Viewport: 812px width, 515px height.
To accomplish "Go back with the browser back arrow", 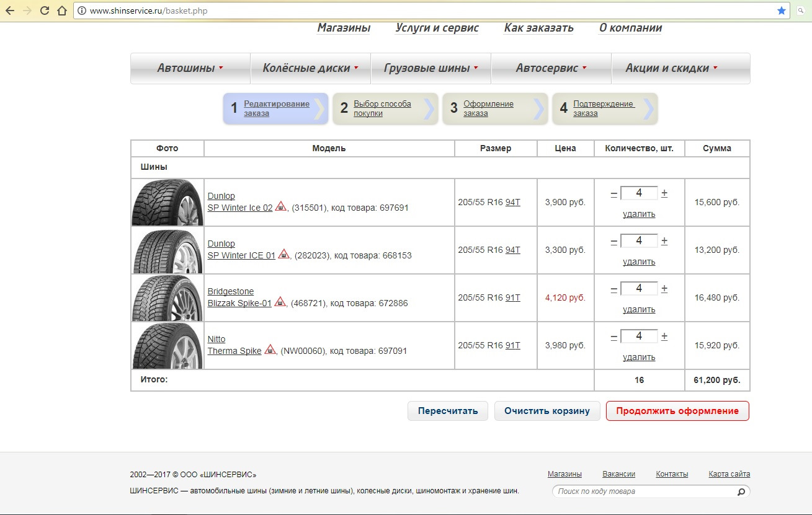I will pyautogui.click(x=10, y=11).
